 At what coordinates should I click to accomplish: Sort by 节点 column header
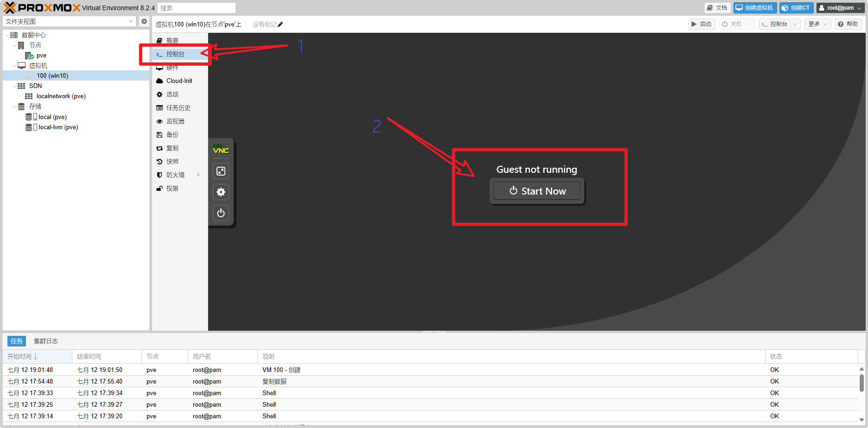tap(165, 357)
